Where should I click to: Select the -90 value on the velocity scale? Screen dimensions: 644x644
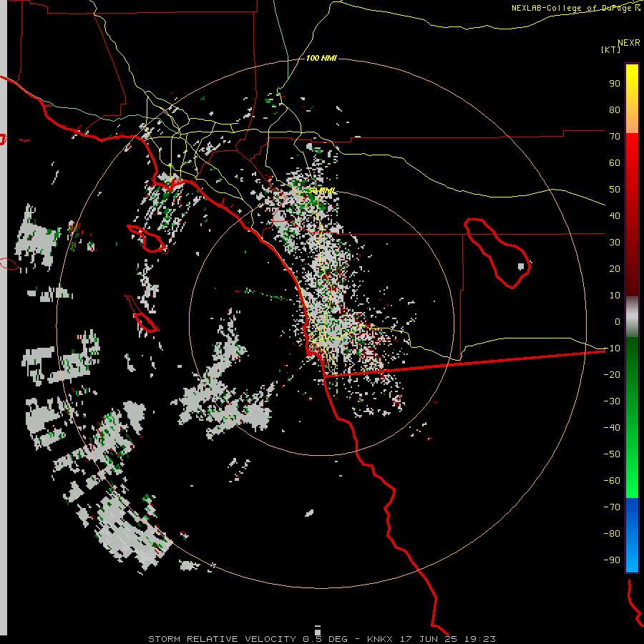[612, 560]
